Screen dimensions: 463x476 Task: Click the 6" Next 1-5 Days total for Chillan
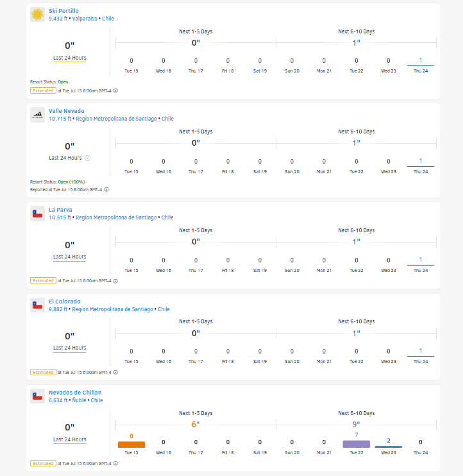(196, 425)
